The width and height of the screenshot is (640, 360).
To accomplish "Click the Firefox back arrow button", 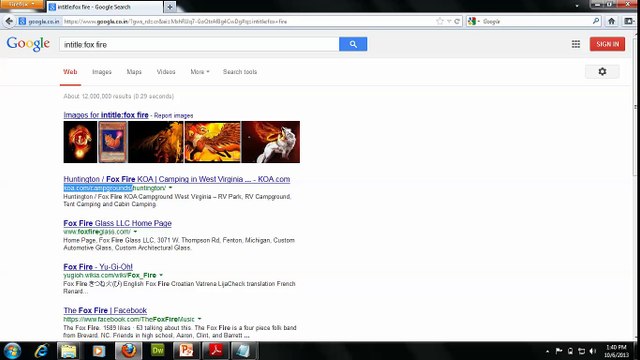I will pyautogui.click(x=9, y=21).
